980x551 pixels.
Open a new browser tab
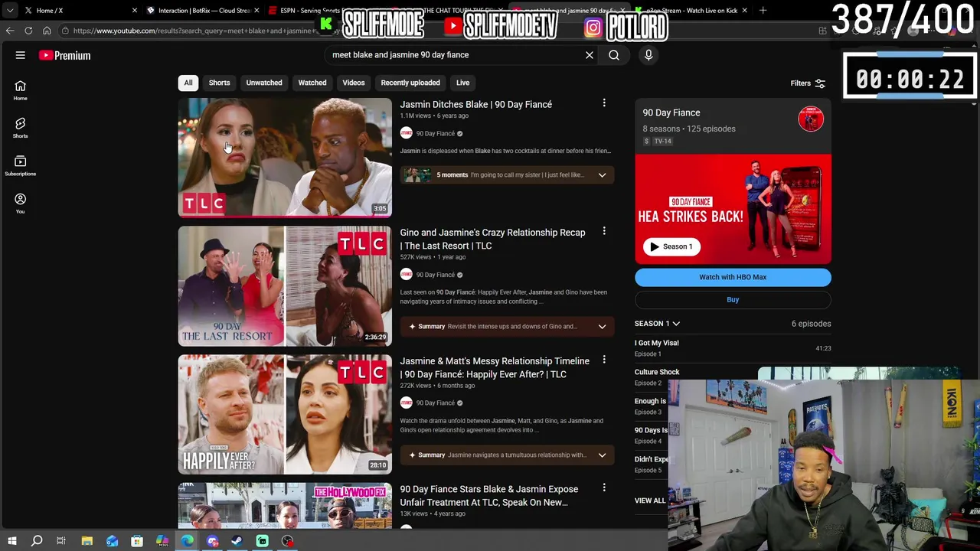tap(763, 10)
